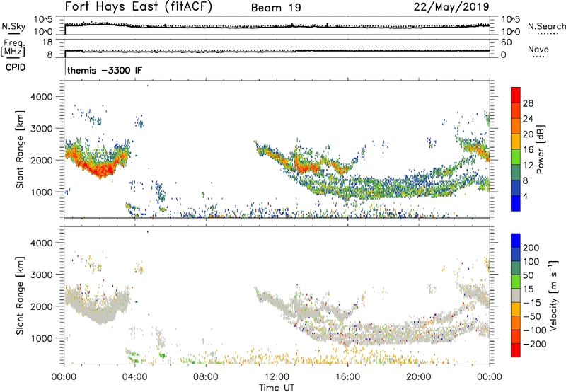566x392 pixels.
Task: Click the gray −15 to 15 Velocity colorbar segment
Action: point(516,295)
